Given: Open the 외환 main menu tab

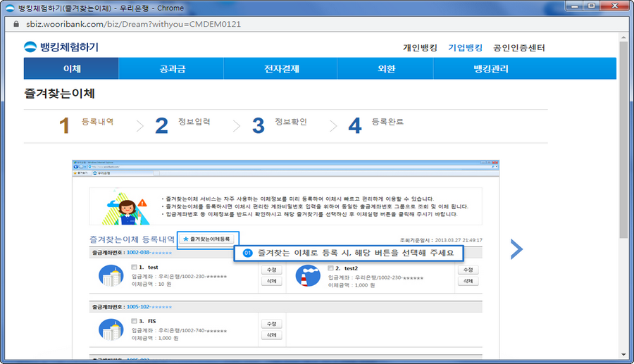Looking at the screenshot, I should pos(386,69).
